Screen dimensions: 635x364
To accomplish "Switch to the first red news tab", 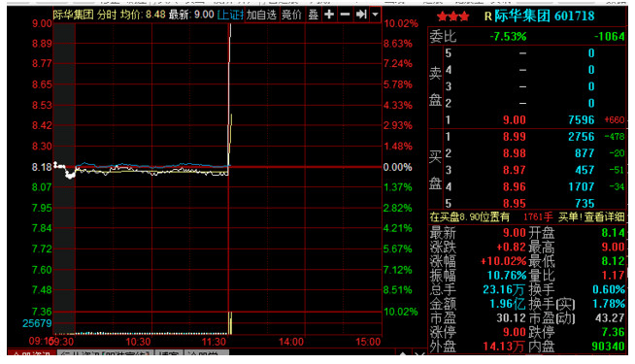I will click(x=32, y=353).
